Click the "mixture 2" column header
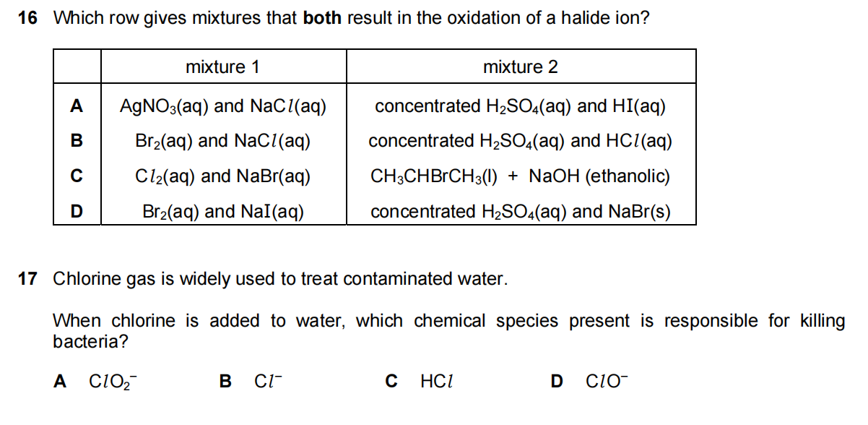 coord(520,67)
